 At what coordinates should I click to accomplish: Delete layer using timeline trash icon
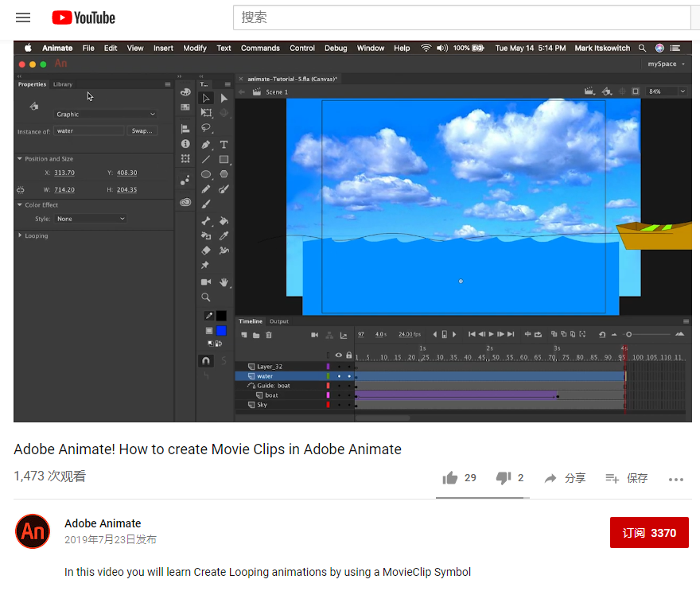pos(269,335)
